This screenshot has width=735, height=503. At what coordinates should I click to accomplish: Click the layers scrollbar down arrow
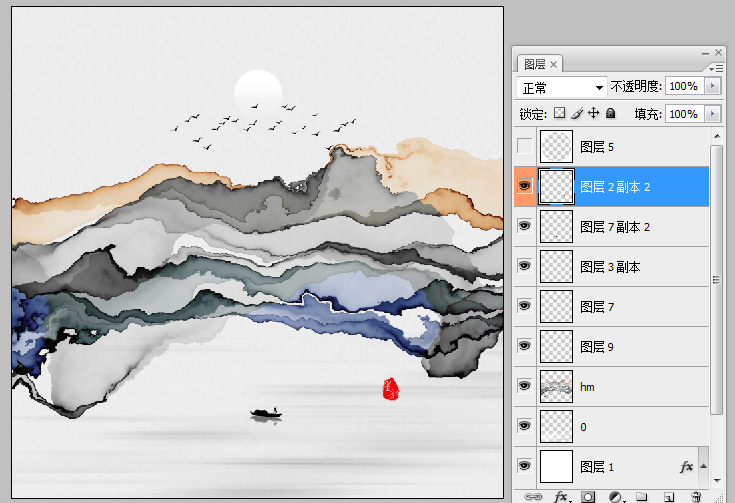[717, 480]
